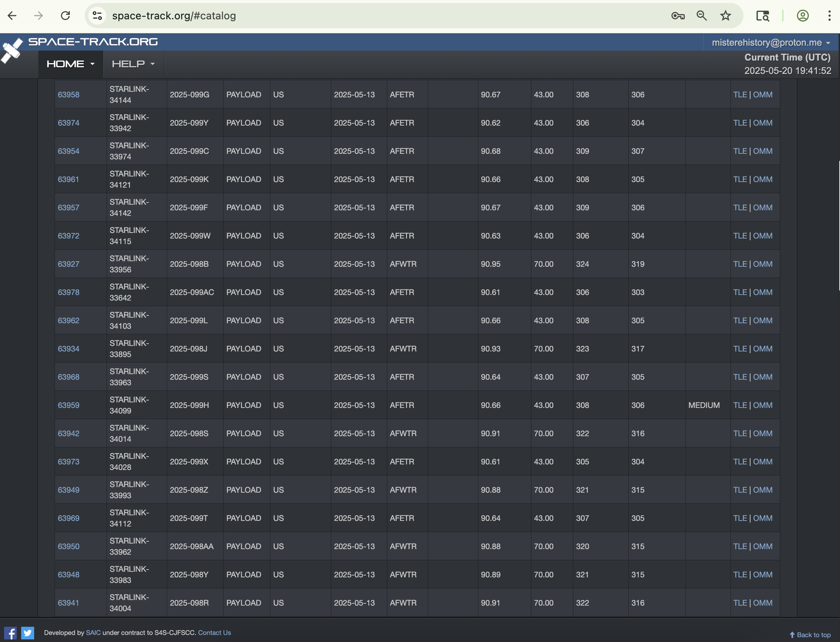This screenshot has height=642, width=840.
Task: Open catalog entry 63950
Action: [x=68, y=547]
